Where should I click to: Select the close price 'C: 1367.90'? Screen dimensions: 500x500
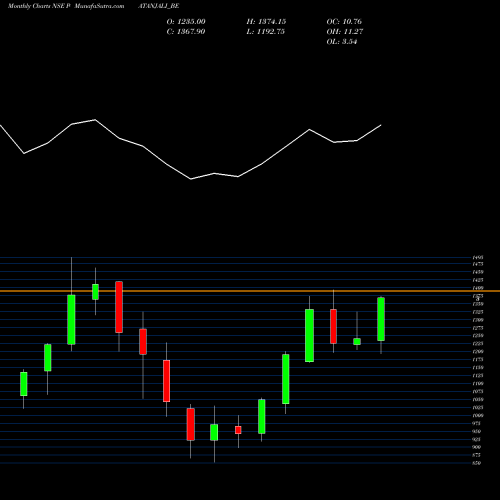(186, 32)
